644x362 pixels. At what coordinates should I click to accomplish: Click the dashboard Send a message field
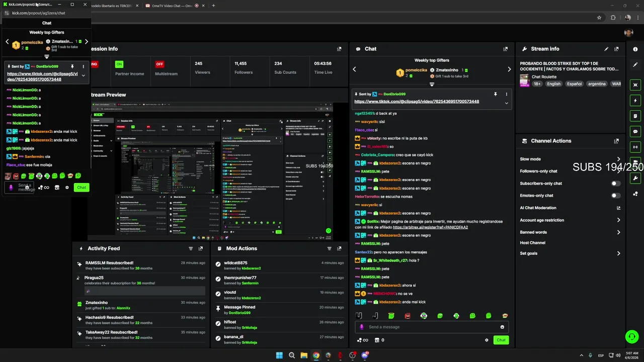(x=432, y=327)
